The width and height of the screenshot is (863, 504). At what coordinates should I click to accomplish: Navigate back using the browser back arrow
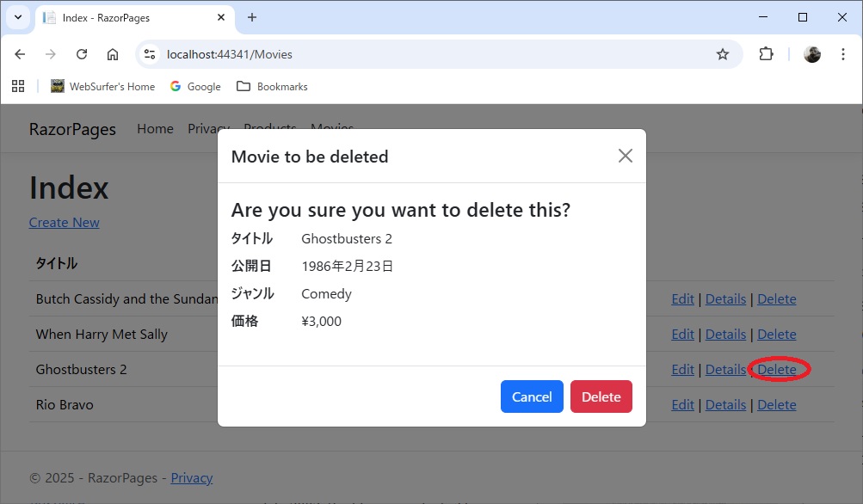coord(19,53)
